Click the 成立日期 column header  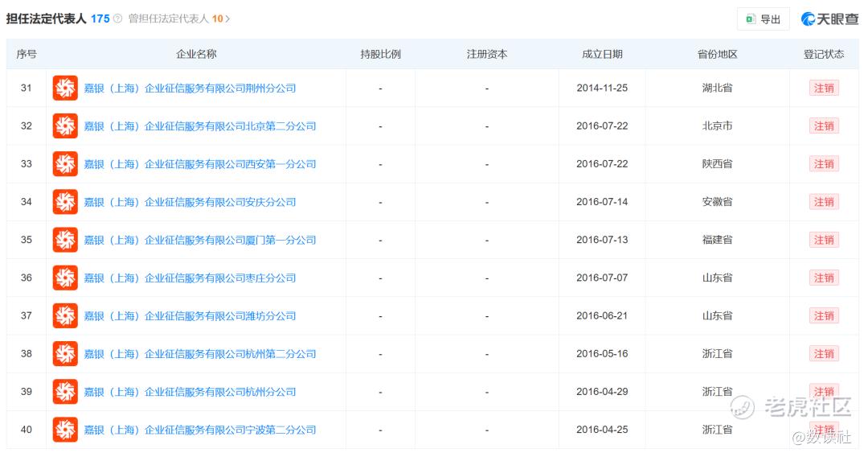coord(602,54)
